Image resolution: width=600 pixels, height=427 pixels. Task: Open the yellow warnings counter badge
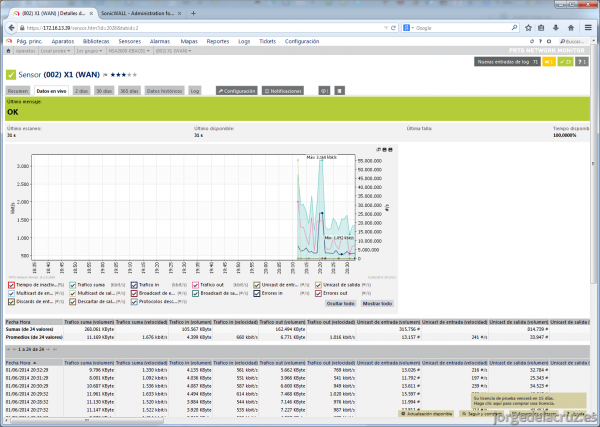click(549, 62)
